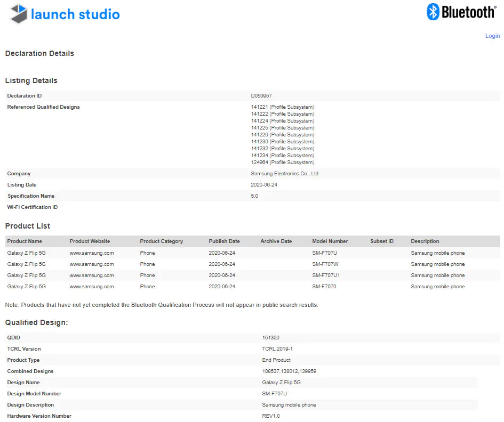This screenshot has height=422, width=504.
Task: Open www.samsung.com in SM-F7070 row
Action: coord(92,287)
